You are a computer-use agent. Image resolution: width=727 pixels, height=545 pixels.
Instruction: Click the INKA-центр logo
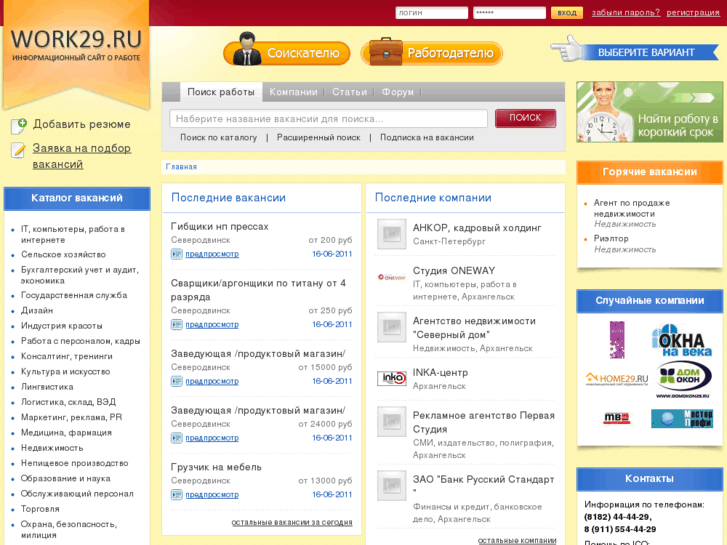pyautogui.click(x=391, y=378)
